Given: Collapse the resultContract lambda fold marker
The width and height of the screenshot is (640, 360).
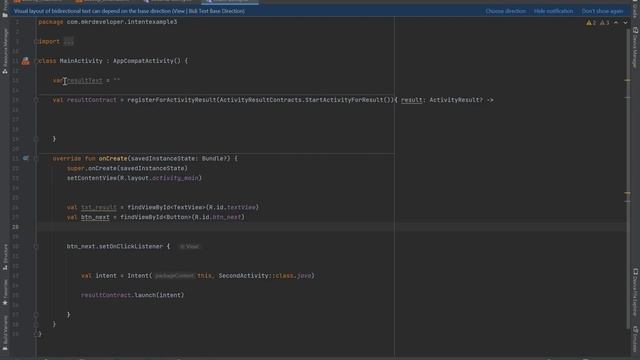Looking at the screenshot, I should click(x=36, y=100).
